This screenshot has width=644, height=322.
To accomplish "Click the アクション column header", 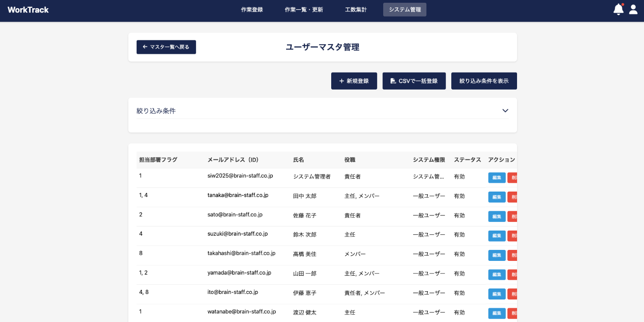I will click(x=501, y=160).
